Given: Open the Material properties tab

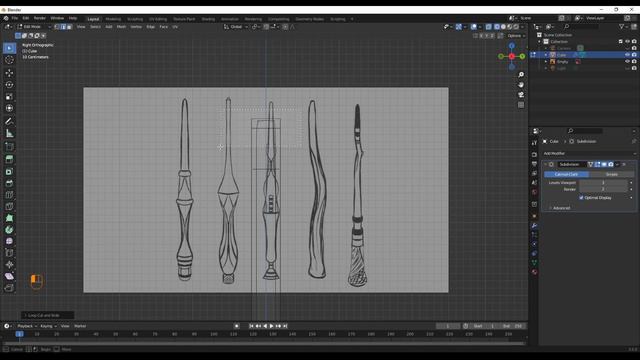Looking at the screenshot, I should point(534,272).
